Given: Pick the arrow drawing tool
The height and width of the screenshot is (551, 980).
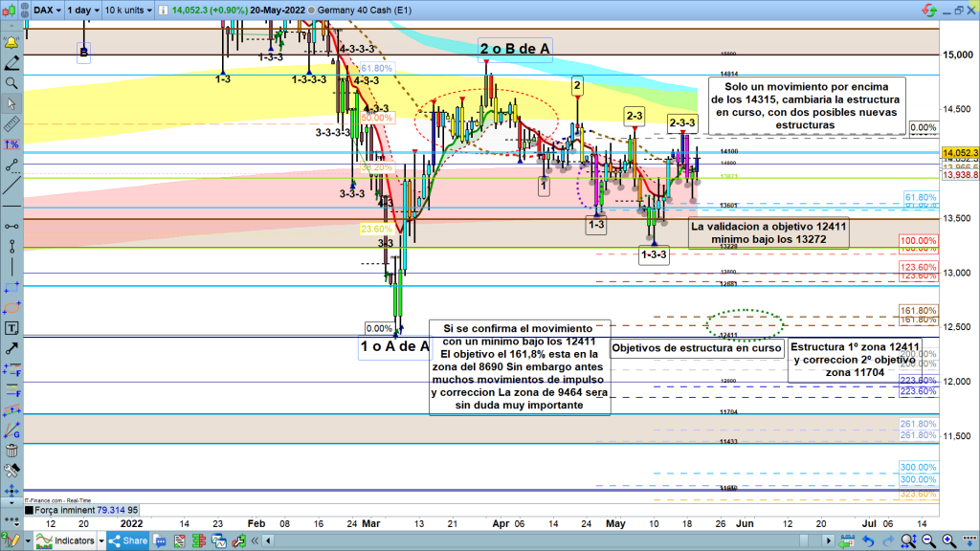Looking at the screenshot, I should point(12,346).
